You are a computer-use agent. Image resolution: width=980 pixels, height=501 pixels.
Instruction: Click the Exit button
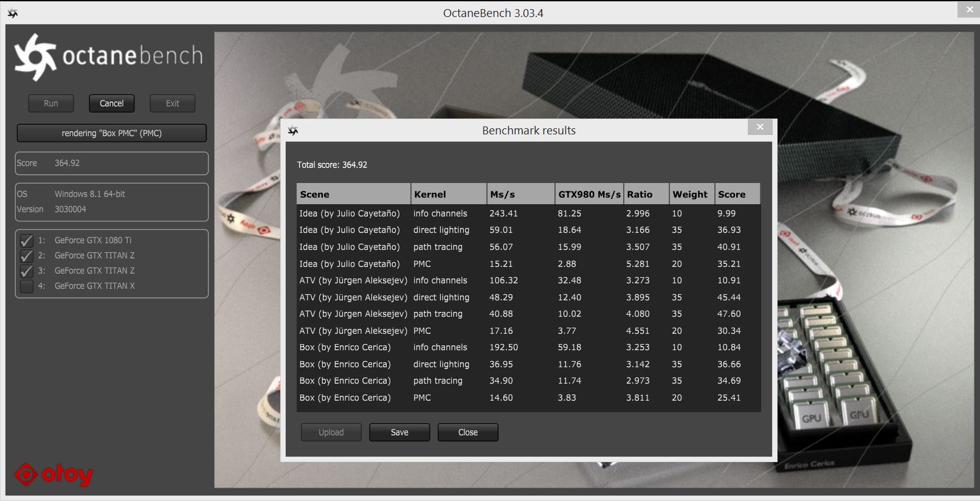click(x=173, y=103)
